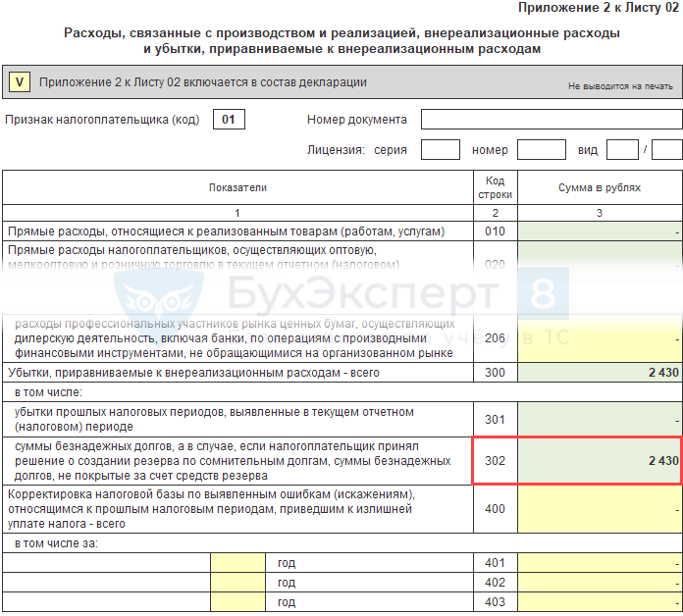The width and height of the screenshot is (683, 616).
Task: Click the 'Не выводится на печать' note
Action: [620, 86]
